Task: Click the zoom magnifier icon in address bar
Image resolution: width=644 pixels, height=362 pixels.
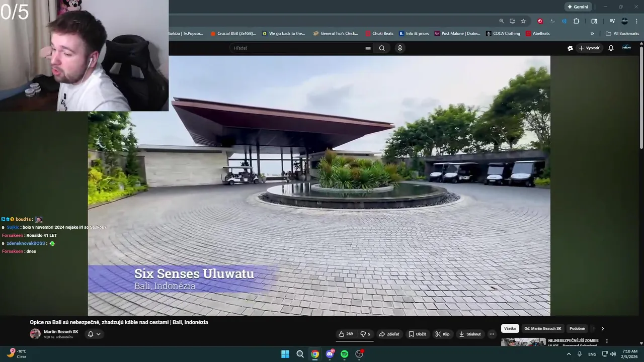Action: (502, 21)
